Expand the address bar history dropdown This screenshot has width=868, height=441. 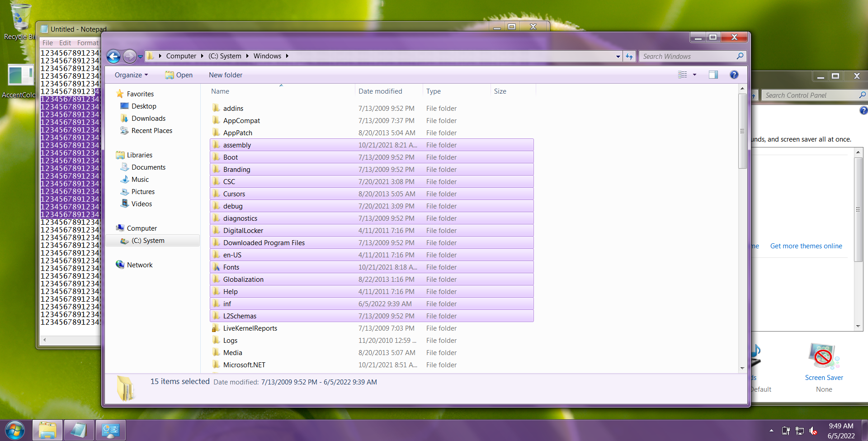(x=618, y=57)
